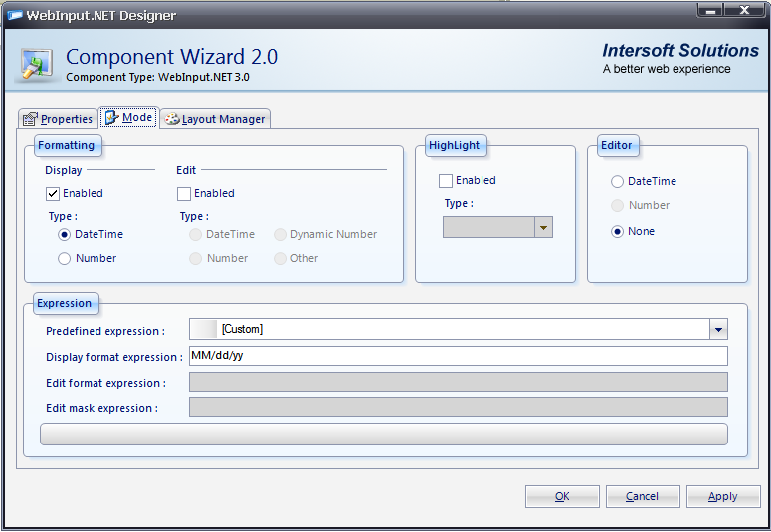Image resolution: width=771 pixels, height=532 pixels.
Task: Click the Properties tab icon
Action: click(x=30, y=119)
